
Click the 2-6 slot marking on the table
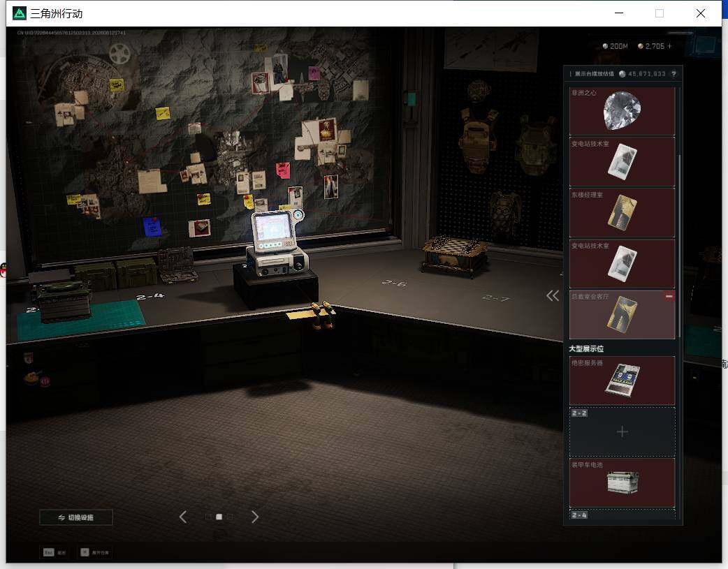point(394,283)
